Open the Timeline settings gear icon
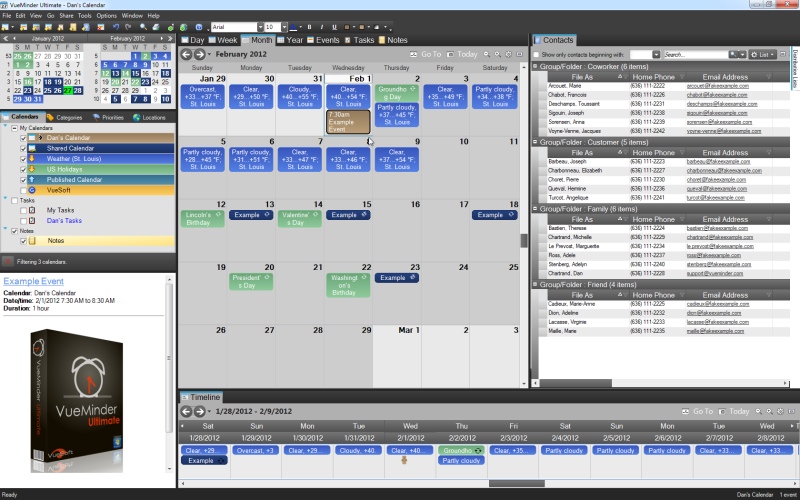The image size is (800, 500). point(780,411)
